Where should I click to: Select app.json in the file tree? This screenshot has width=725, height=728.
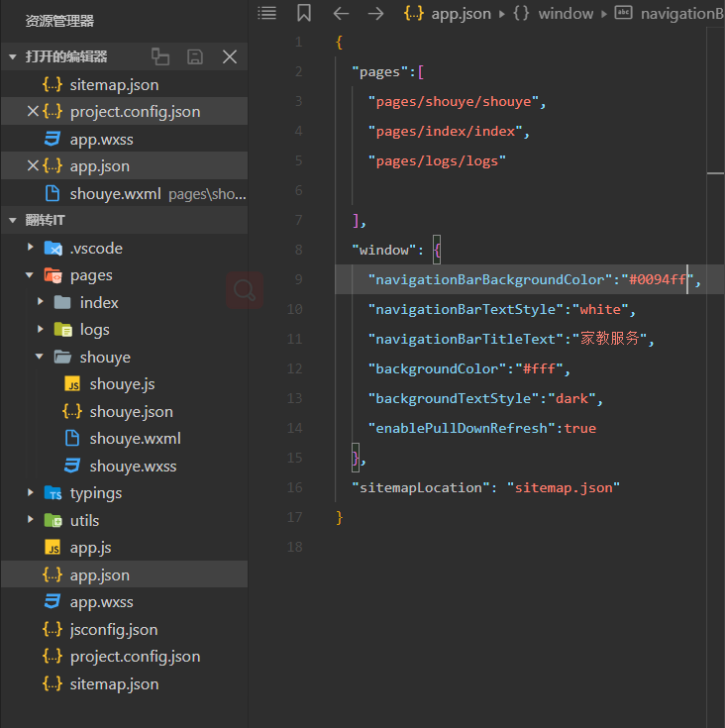click(124, 574)
